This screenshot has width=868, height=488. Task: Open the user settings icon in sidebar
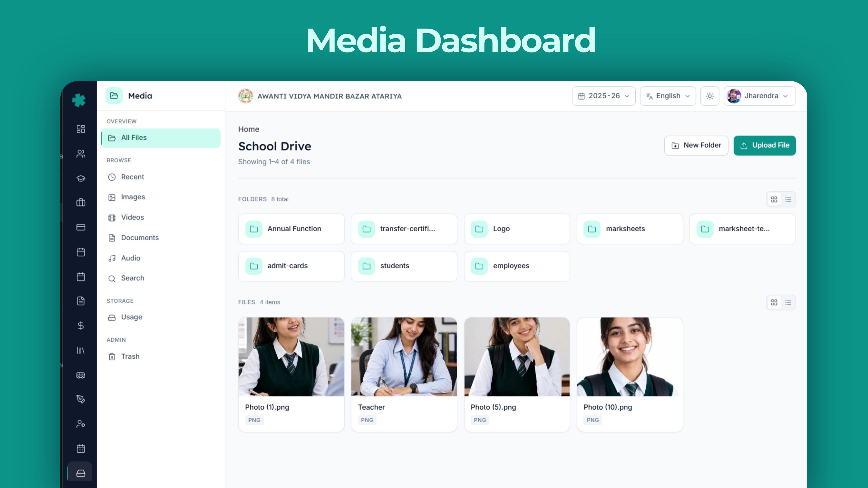[81, 424]
